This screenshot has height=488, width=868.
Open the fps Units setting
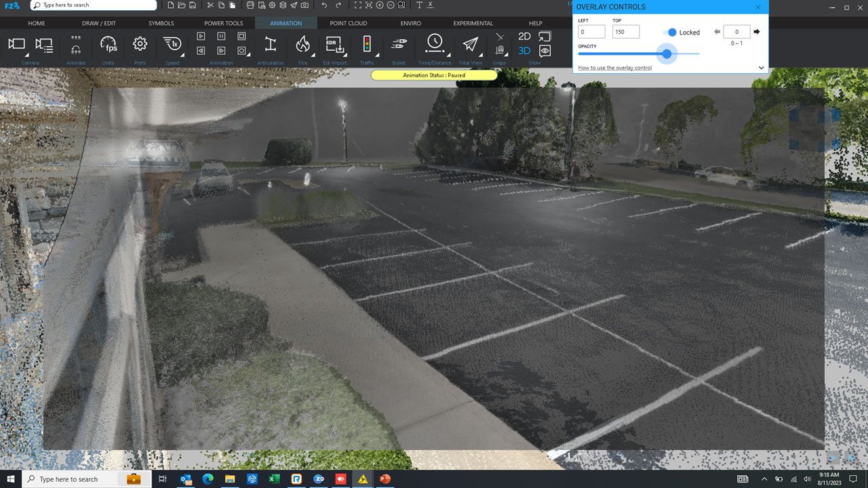click(x=108, y=45)
